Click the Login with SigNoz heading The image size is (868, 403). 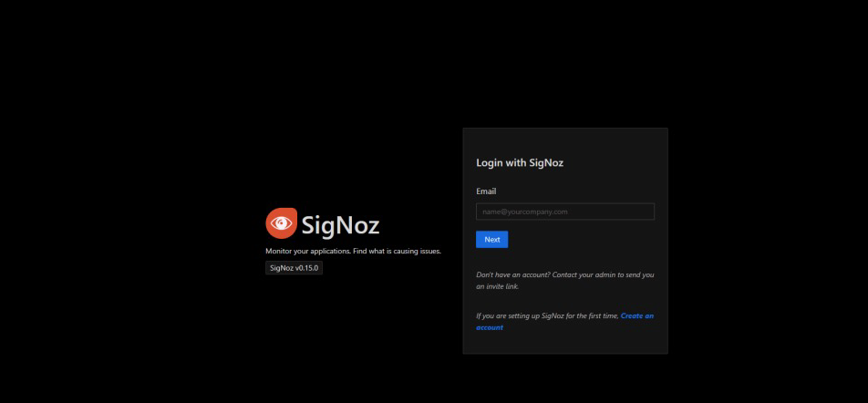click(x=520, y=162)
